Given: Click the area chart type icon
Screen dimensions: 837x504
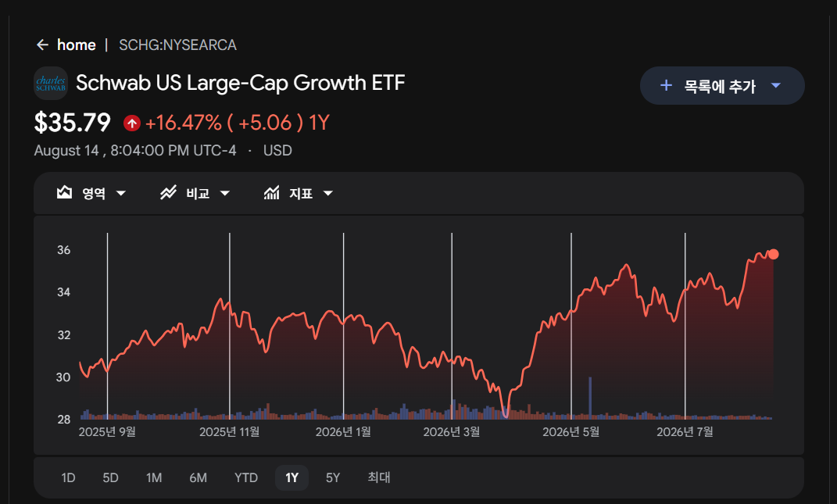Looking at the screenshot, I should tap(65, 193).
